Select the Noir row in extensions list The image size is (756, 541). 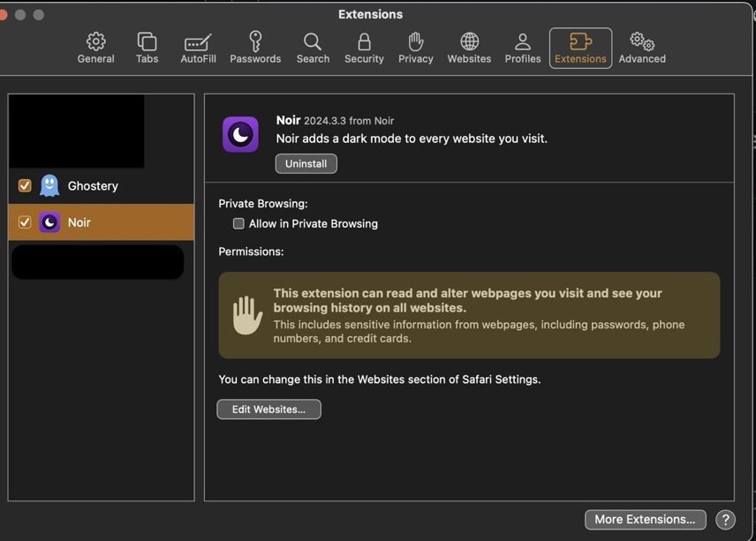point(102,222)
